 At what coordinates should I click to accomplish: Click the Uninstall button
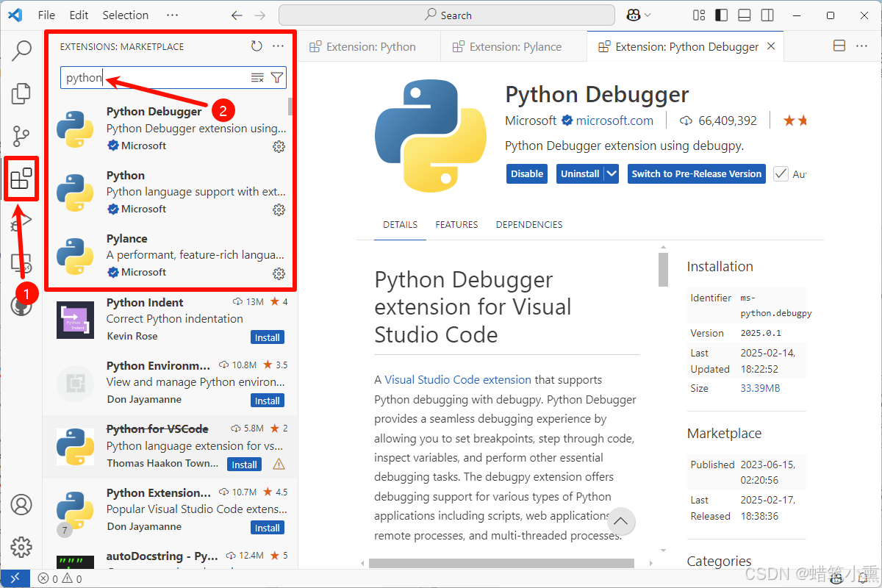point(580,174)
